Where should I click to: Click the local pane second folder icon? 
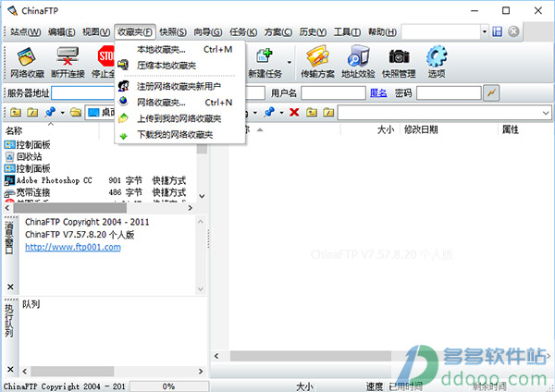coord(32,113)
